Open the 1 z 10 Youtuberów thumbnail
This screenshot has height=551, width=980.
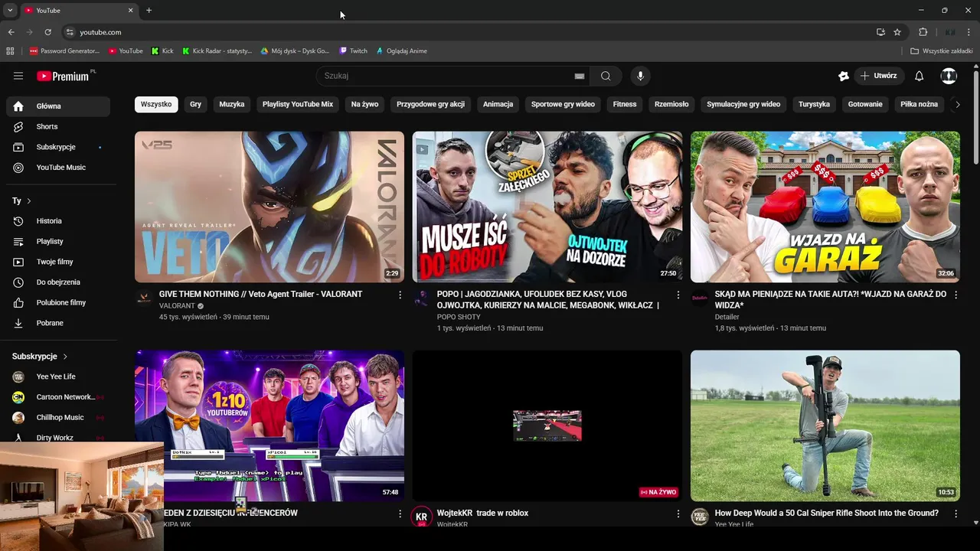click(x=269, y=425)
